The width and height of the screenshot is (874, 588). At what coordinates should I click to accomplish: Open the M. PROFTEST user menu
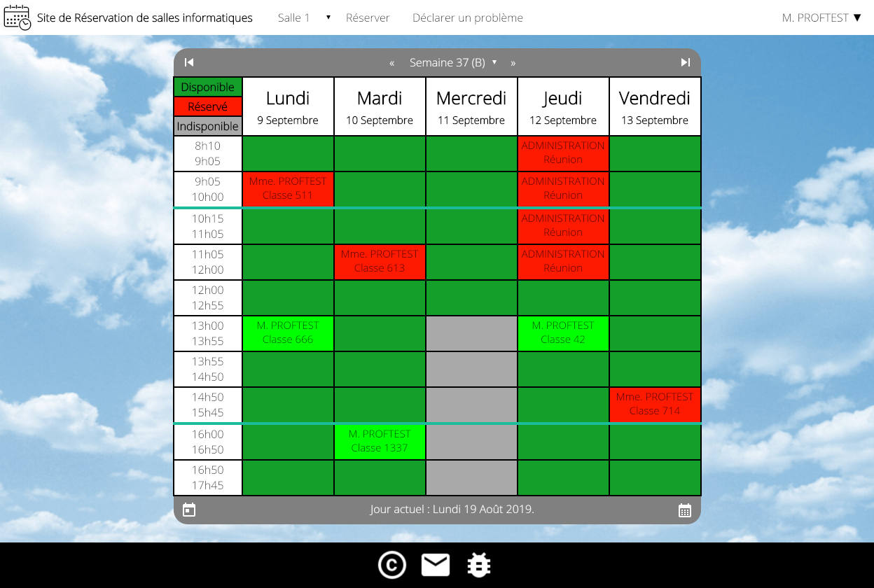point(821,17)
